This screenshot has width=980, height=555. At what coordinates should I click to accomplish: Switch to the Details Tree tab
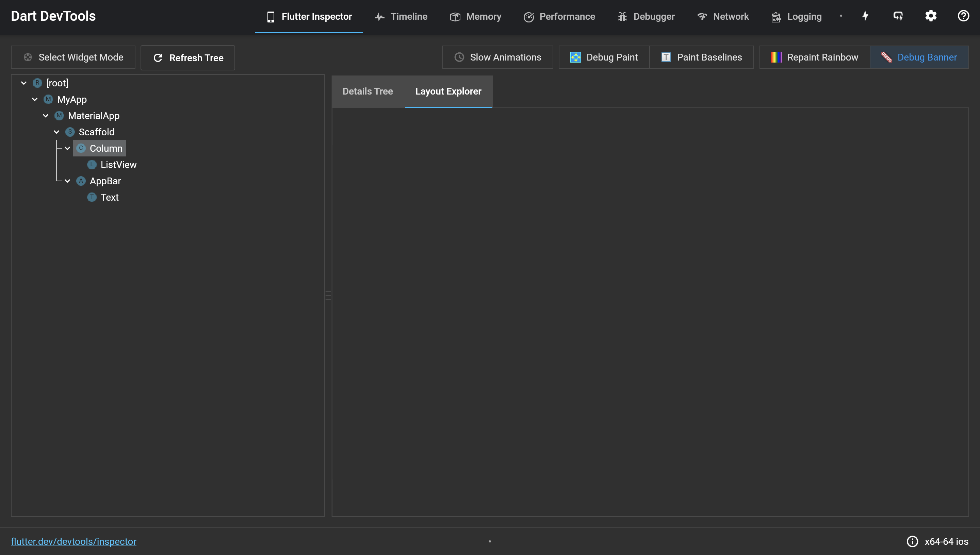(367, 91)
